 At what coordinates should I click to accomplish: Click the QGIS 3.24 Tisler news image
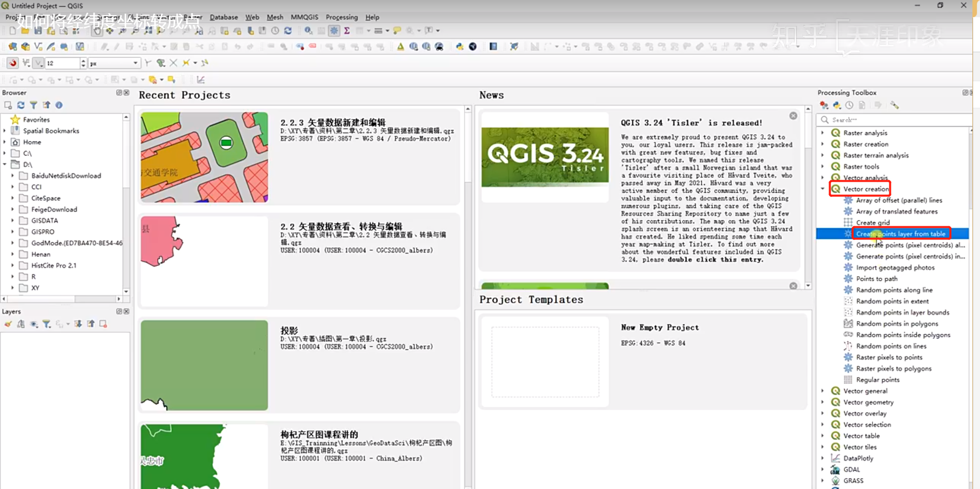click(x=545, y=157)
